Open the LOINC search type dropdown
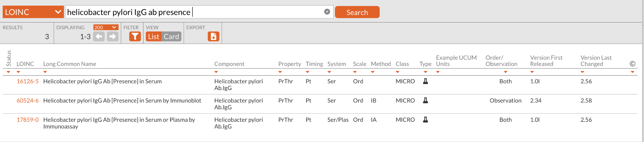The width and height of the screenshot is (644, 142). 33,12
